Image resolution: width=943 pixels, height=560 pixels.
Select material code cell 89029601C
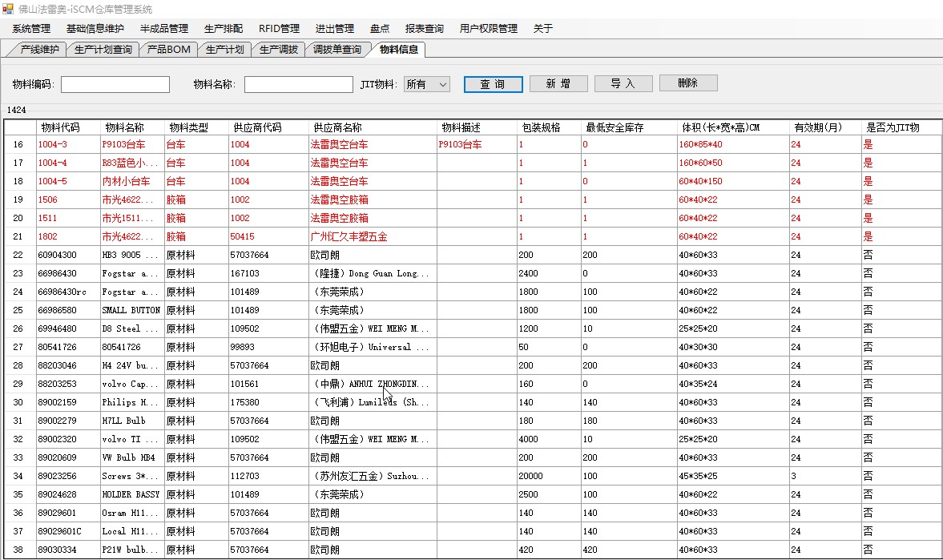coord(69,531)
